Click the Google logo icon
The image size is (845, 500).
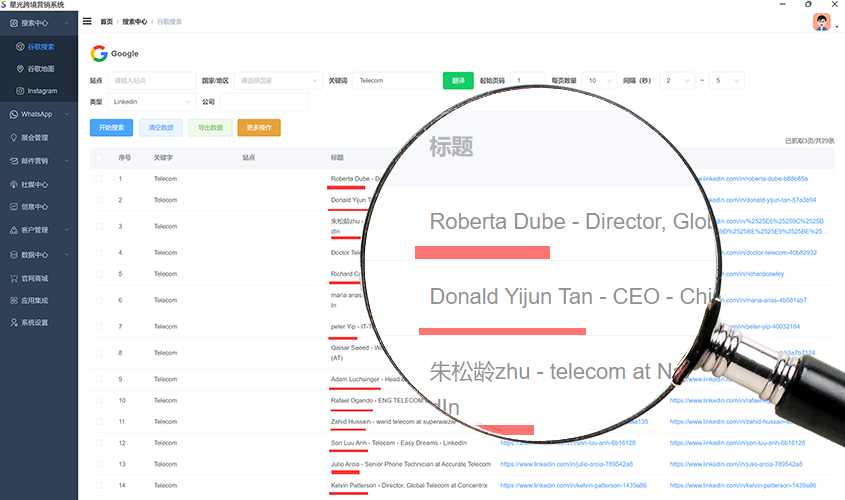tap(99, 53)
